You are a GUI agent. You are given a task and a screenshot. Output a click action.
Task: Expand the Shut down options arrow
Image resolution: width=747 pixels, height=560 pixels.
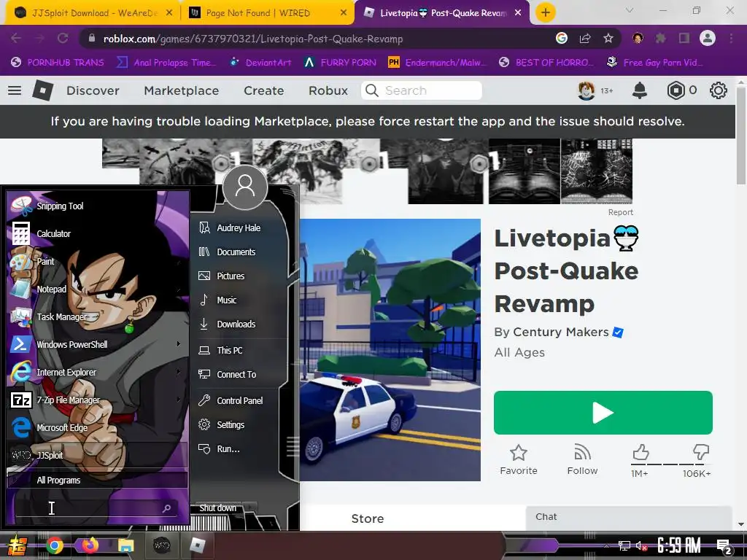251,508
